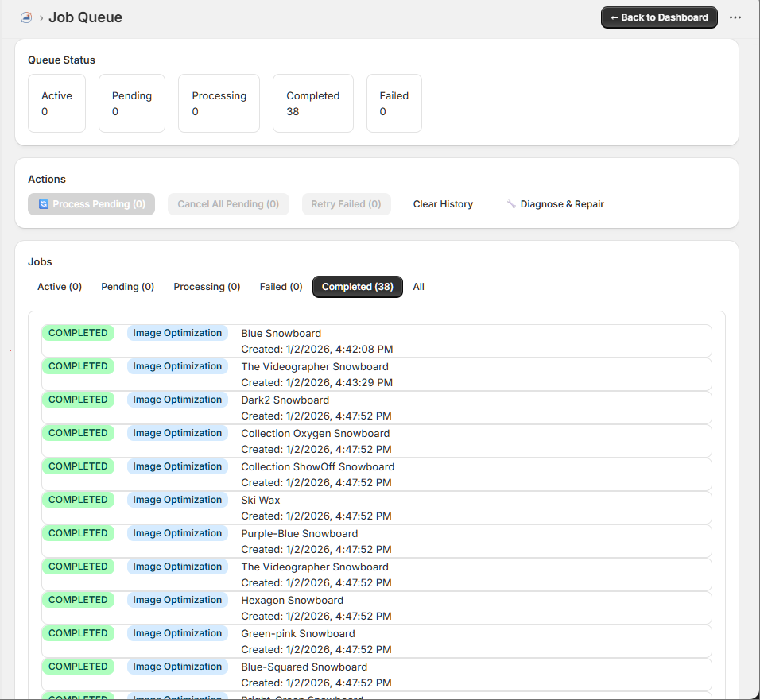
Task: Click the 'Created: 1/2/2026, 4:43:29 PM' timestamp
Action: pos(317,383)
